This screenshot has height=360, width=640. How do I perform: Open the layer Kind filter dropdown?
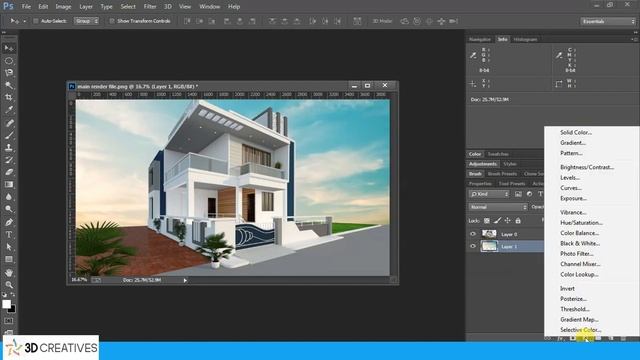[x=489, y=194]
